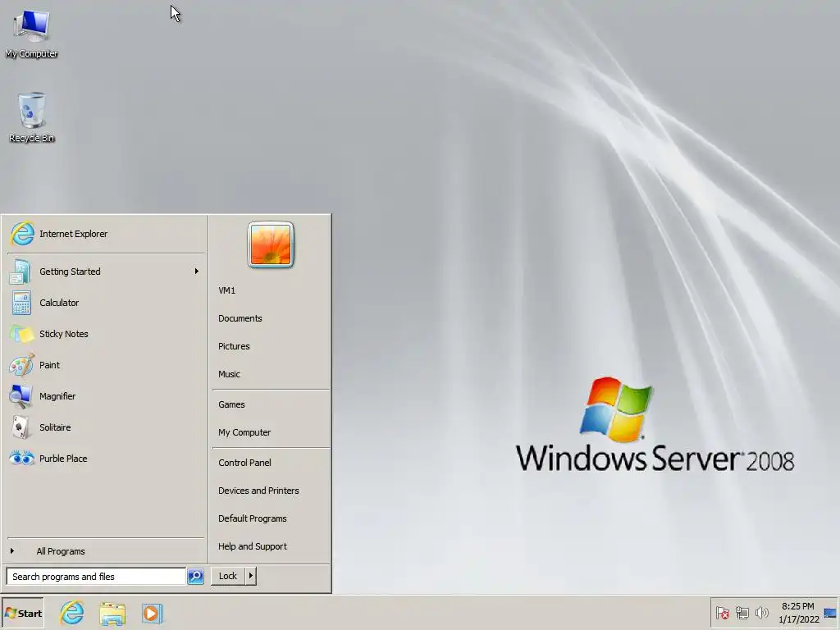Click the Solitaire card icon
The height and width of the screenshot is (630, 840).
pyautogui.click(x=21, y=427)
